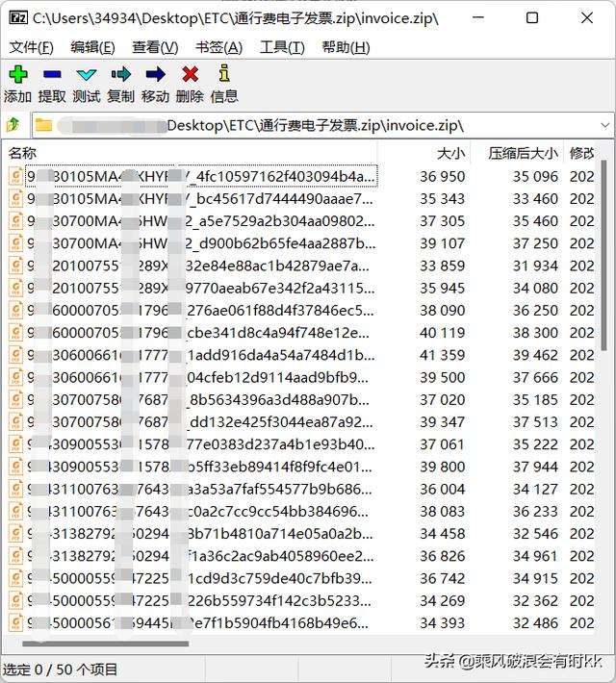Click the red Delete (删除) icon
This screenshot has width=616, height=683.
(x=190, y=74)
